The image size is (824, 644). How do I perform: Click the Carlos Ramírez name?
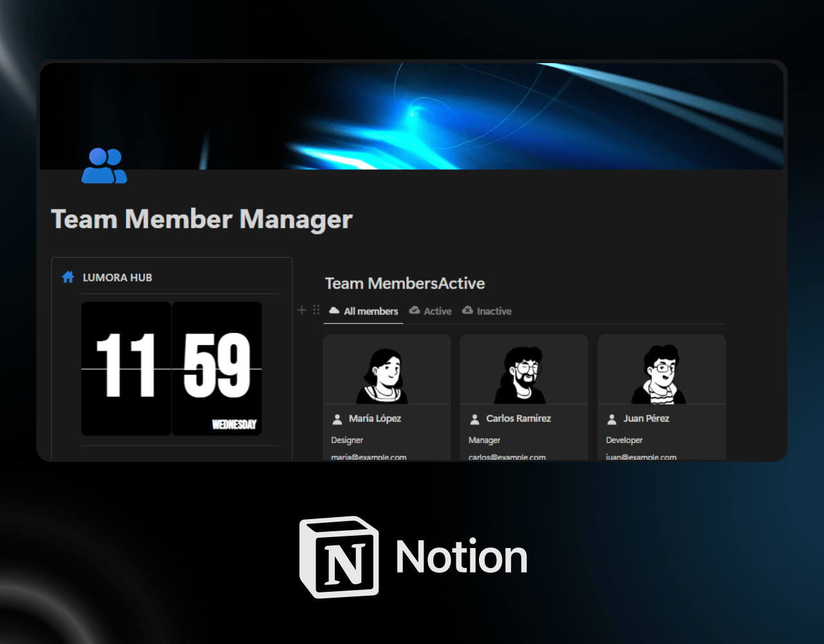pyautogui.click(x=518, y=419)
